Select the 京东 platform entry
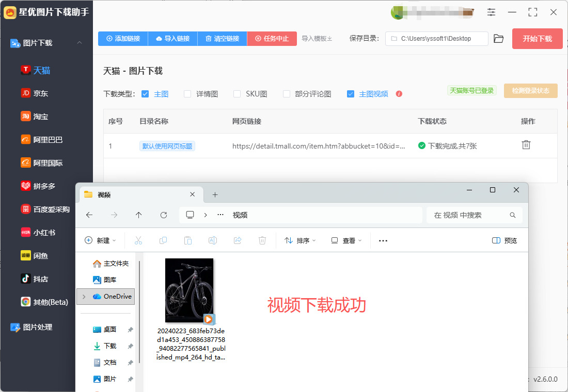Image resolution: width=568 pixels, height=392 pixels. (35, 93)
